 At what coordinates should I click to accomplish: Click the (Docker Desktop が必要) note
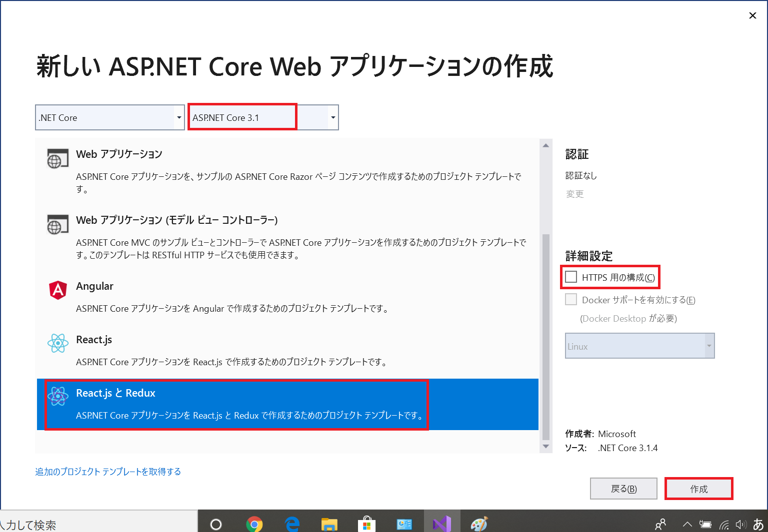[628, 318]
